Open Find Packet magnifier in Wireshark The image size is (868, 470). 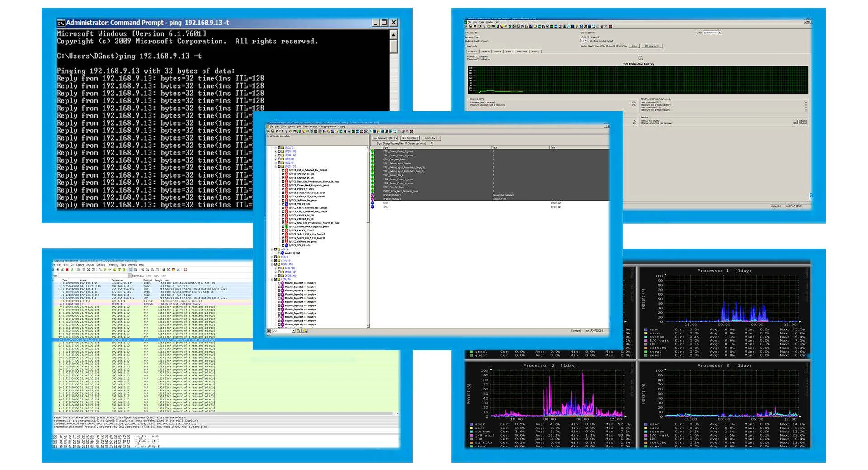(x=100, y=270)
